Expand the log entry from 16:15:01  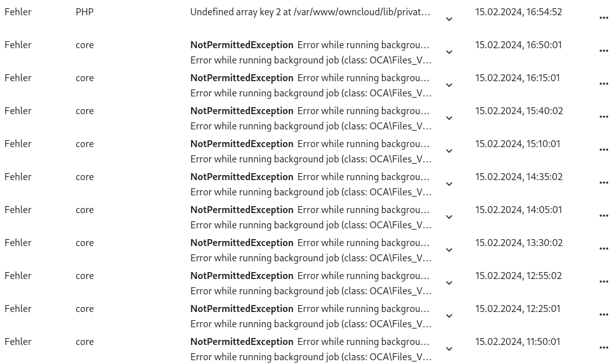(x=449, y=85)
